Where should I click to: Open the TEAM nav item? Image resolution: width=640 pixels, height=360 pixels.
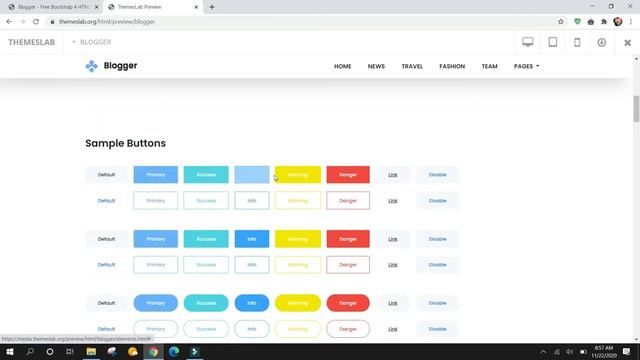tap(489, 66)
